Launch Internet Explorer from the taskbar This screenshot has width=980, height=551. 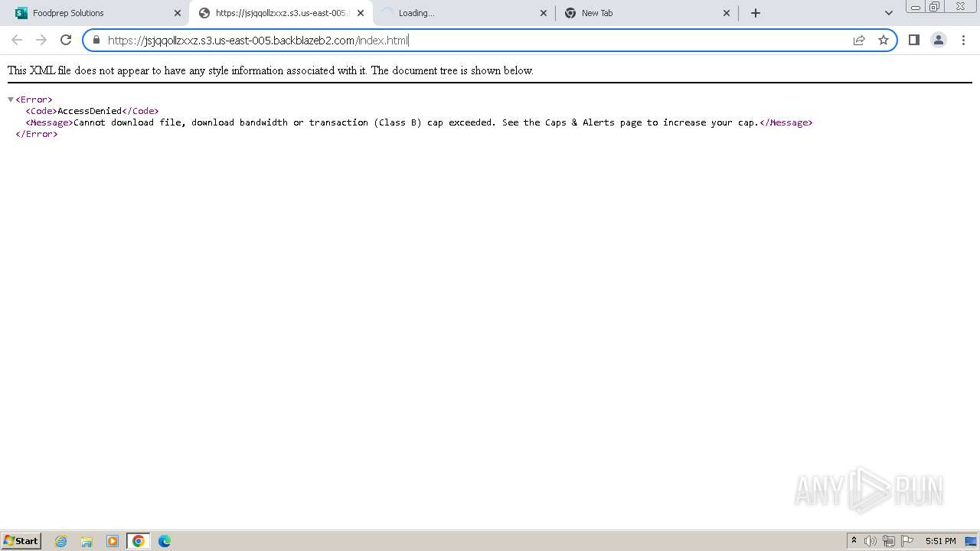coord(60,541)
